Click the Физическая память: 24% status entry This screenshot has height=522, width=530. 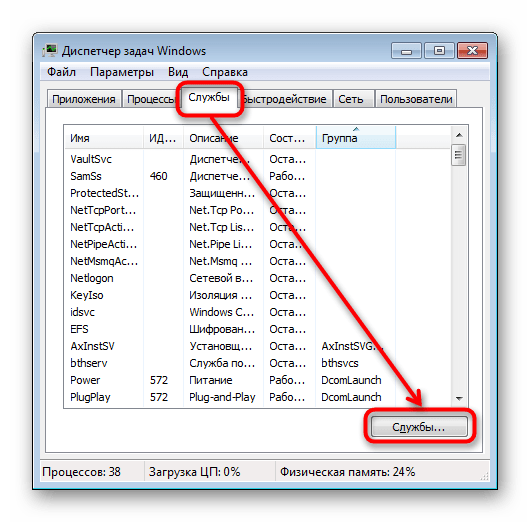click(x=347, y=472)
